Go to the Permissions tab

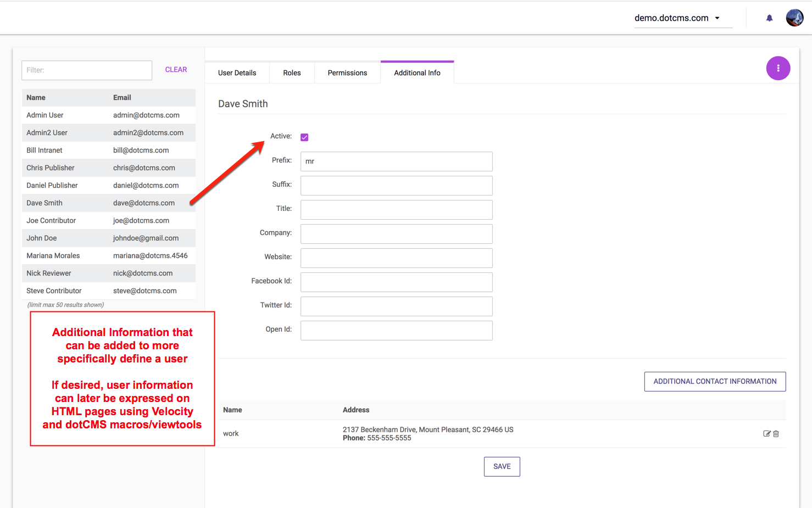pos(347,73)
